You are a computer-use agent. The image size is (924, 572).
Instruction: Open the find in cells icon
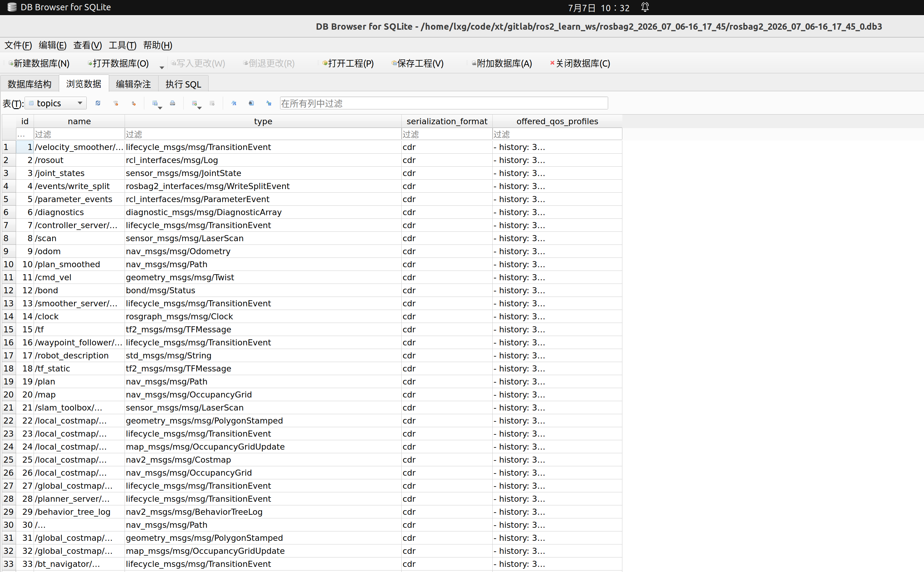(251, 103)
